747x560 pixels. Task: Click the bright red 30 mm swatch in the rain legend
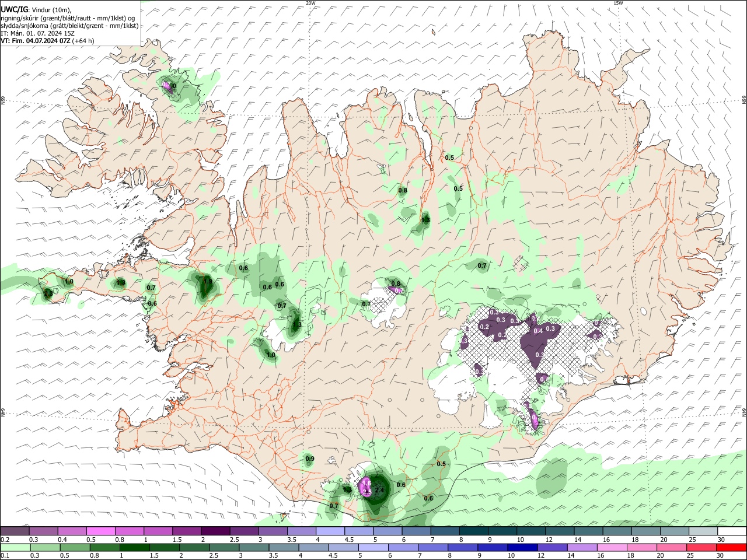[731, 548]
